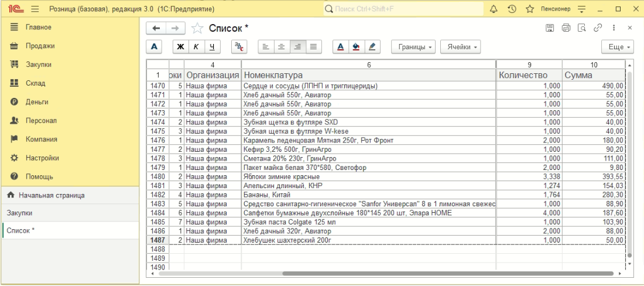Add Список to favorites with star icon
This screenshot has width=644, height=286.
[x=197, y=28]
